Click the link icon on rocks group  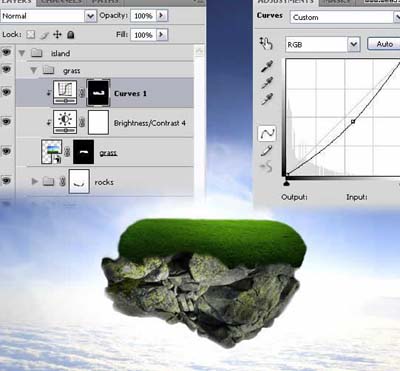pyautogui.click(x=62, y=182)
